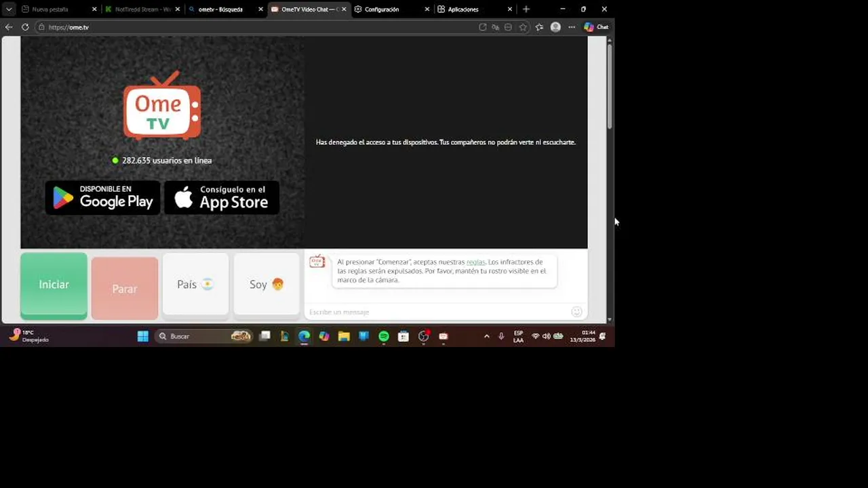Click the '282.635 usuarios en línea' text
This screenshot has height=488, width=868.
pyautogui.click(x=167, y=161)
